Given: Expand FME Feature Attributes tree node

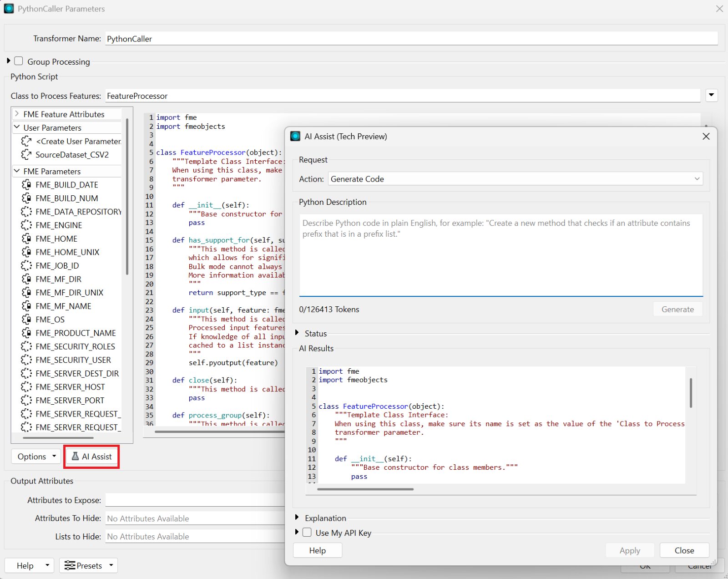Looking at the screenshot, I should point(17,114).
